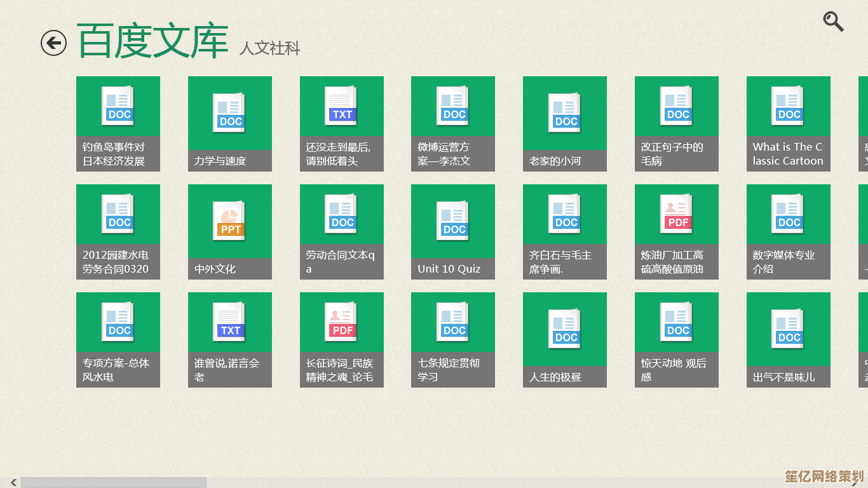Screen dimensions: 868x488
Task: Click the horizontal scrollbar thumb
Action: point(114,483)
